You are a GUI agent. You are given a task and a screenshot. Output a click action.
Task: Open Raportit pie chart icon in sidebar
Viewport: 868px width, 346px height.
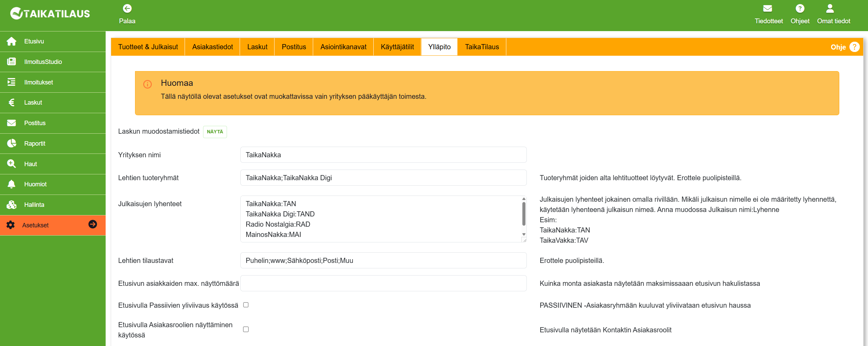[x=12, y=143]
